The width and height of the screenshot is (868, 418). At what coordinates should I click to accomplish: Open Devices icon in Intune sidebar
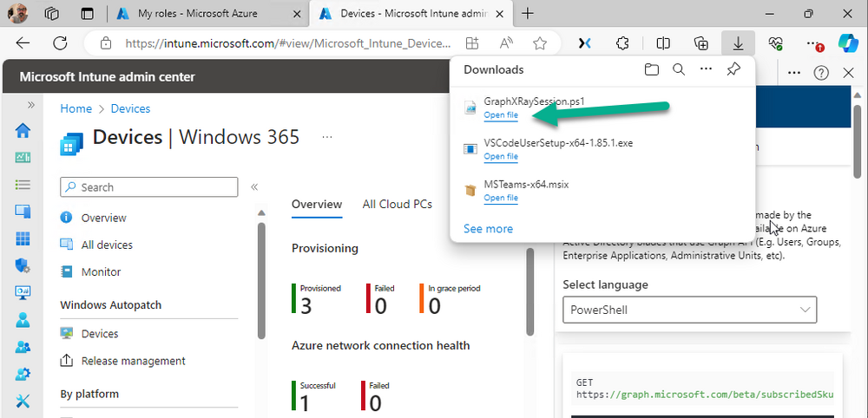click(23, 212)
